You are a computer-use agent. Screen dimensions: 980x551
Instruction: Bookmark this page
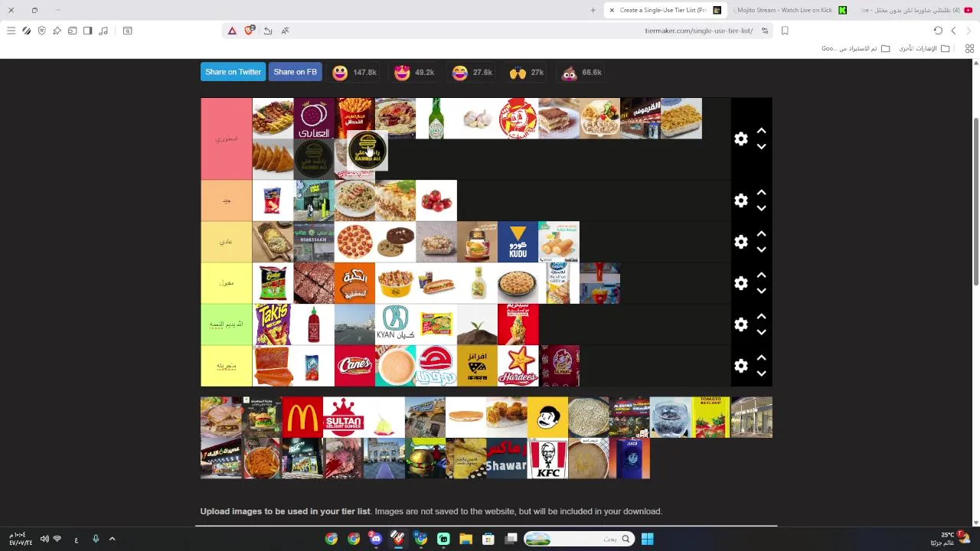785,31
